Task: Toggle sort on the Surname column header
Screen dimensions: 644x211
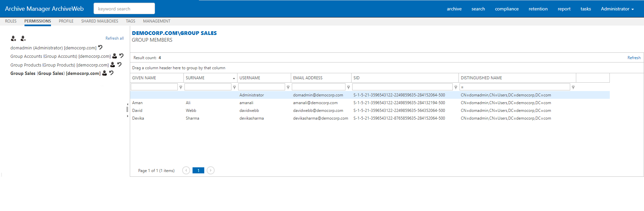Action: pos(210,78)
